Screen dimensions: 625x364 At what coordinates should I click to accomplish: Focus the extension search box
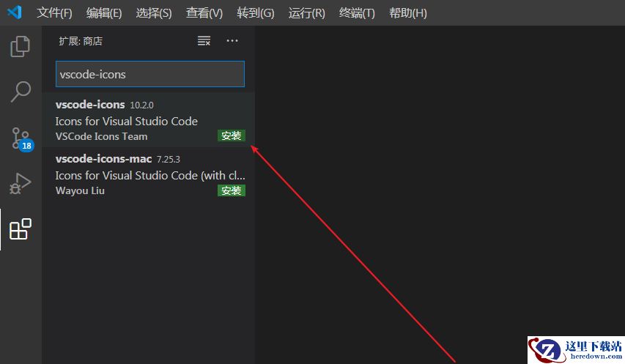(150, 74)
